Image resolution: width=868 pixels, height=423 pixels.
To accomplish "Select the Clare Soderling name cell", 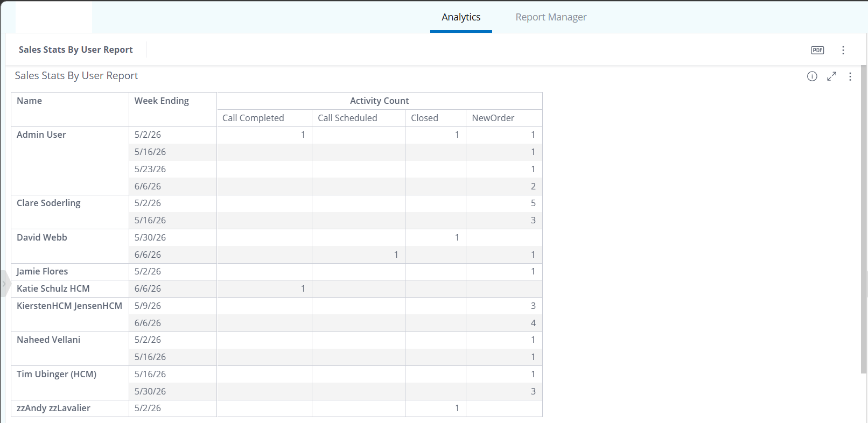I will (70, 212).
